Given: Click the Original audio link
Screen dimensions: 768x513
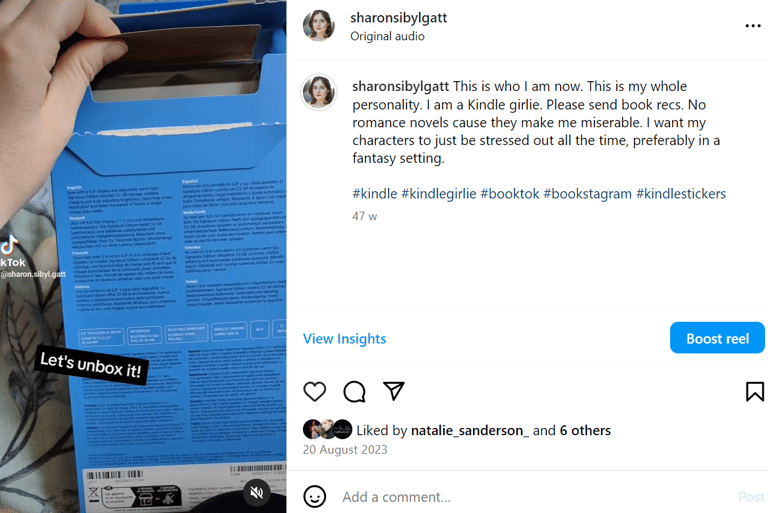Looking at the screenshot, I should pos(387,36).
